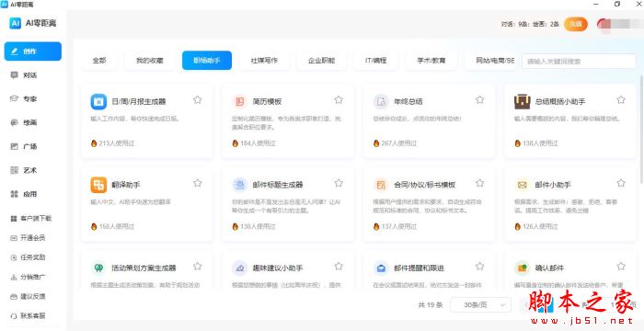Open 分销推广 in sidebar
Screen dimensions: 644x331
[x=28, y=277]
